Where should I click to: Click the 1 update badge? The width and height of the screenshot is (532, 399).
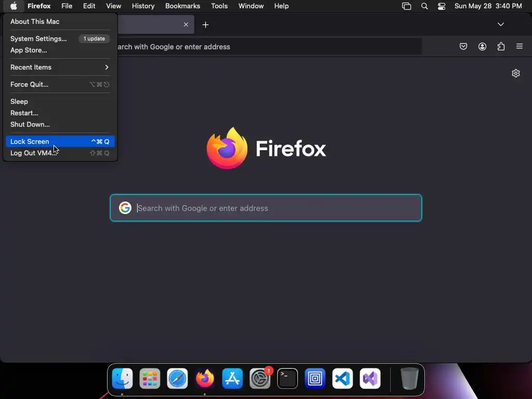94,38
